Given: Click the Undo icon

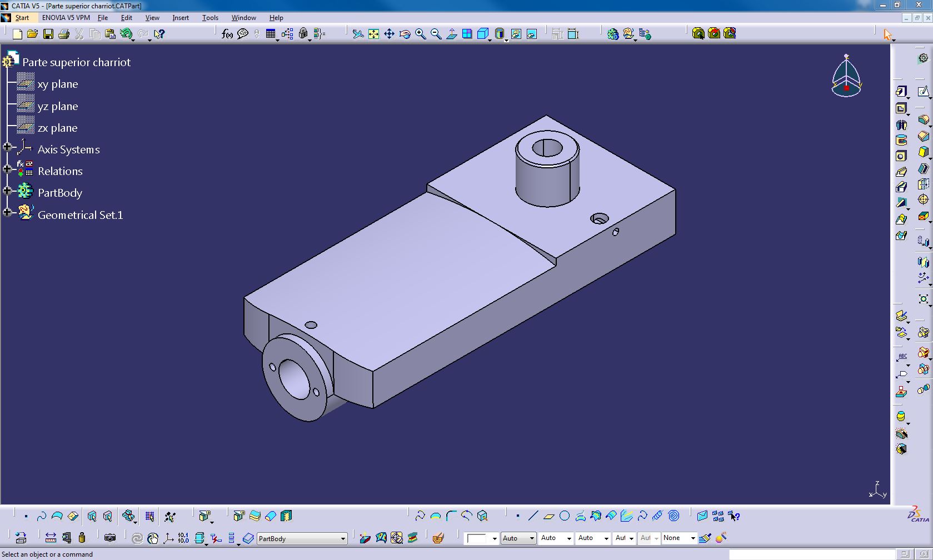Looking at the screenshot, I should click(x=126, y=34).
